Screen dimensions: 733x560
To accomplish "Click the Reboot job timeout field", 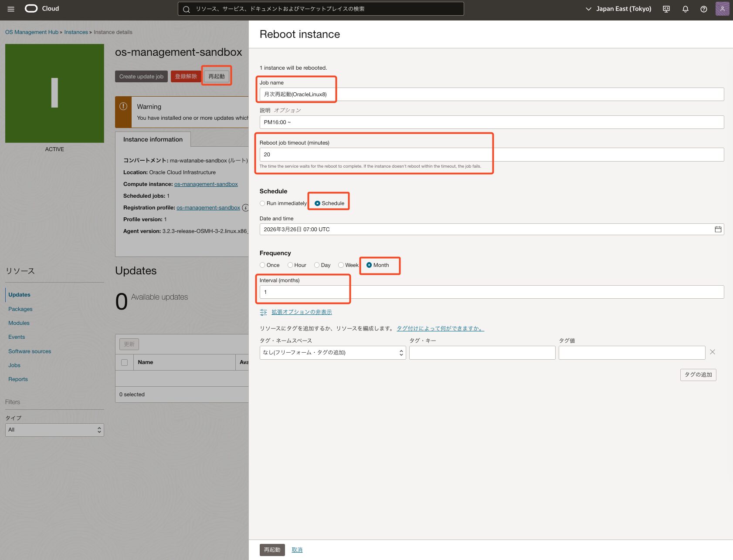I will [x=491, y=155].
